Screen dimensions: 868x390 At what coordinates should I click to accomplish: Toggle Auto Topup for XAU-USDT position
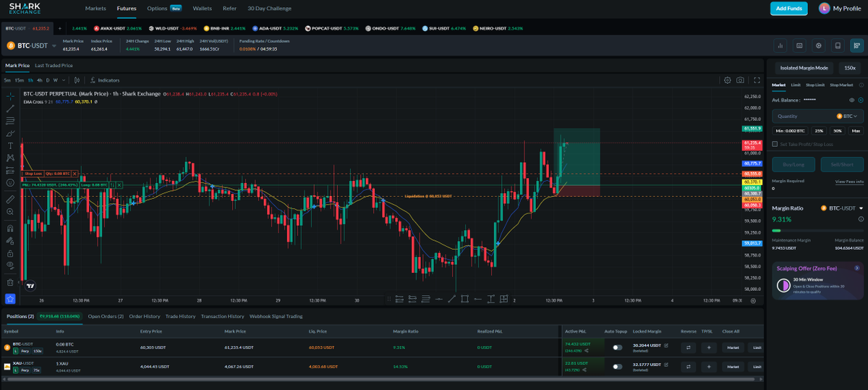click(617, 367)
